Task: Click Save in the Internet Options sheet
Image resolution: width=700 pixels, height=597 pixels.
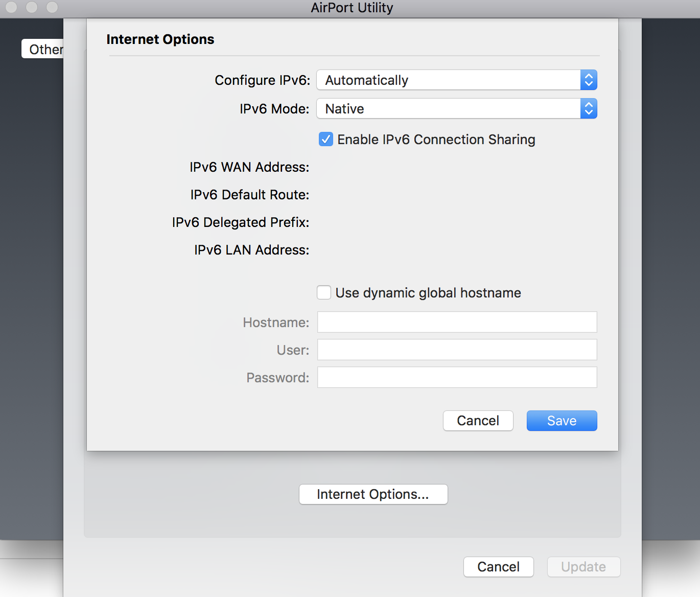Action: pos(562,421)
